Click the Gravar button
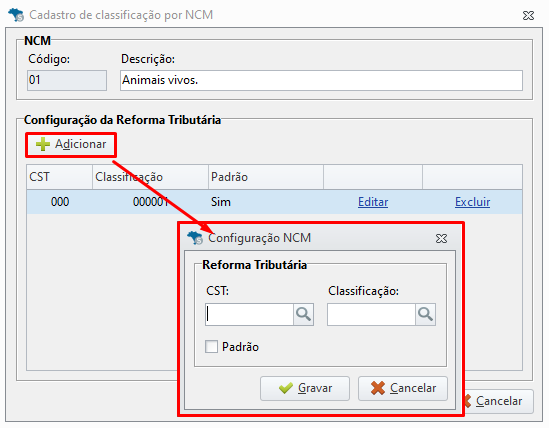The image size is (549, 428). click(x=305, y=388)
